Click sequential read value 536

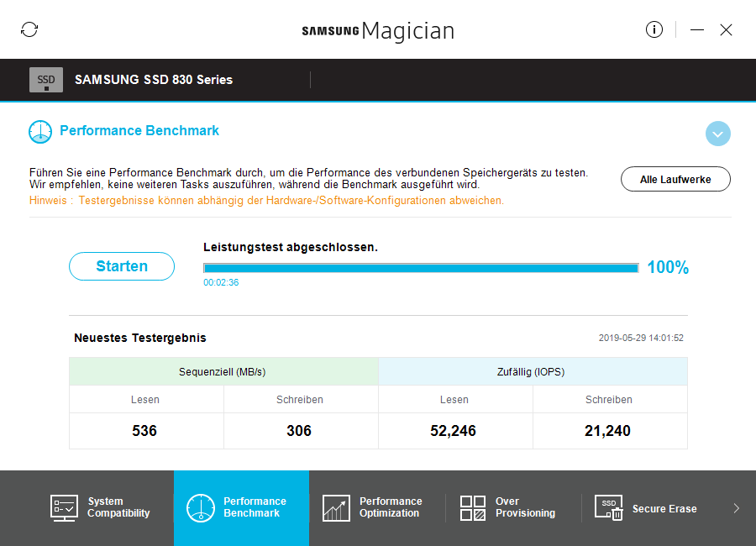144,431
